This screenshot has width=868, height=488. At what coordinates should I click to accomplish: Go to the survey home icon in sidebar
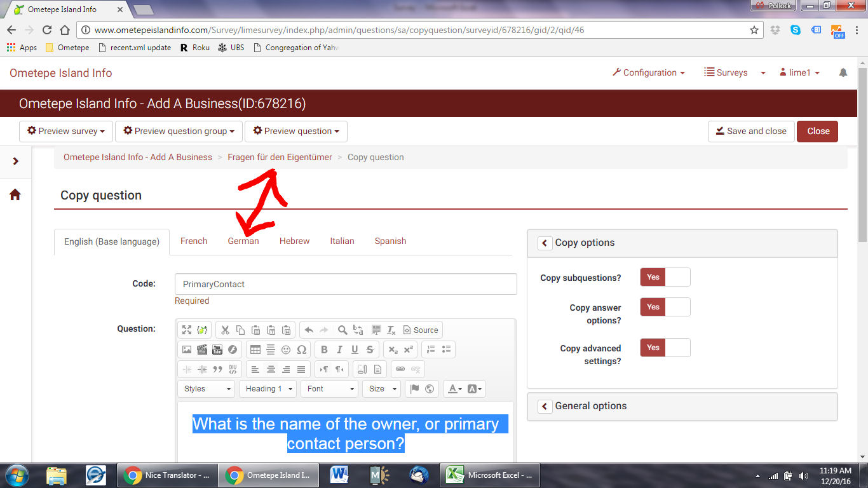(15, 194)
